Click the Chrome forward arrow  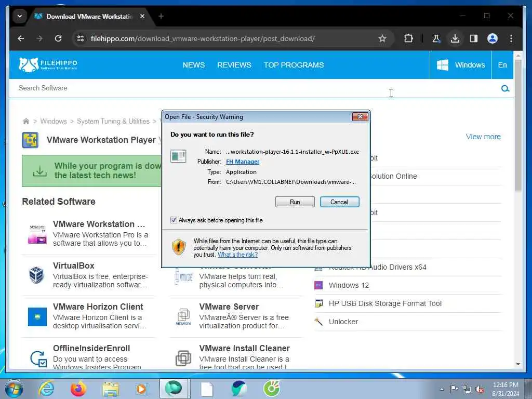[x=39, y=38]
